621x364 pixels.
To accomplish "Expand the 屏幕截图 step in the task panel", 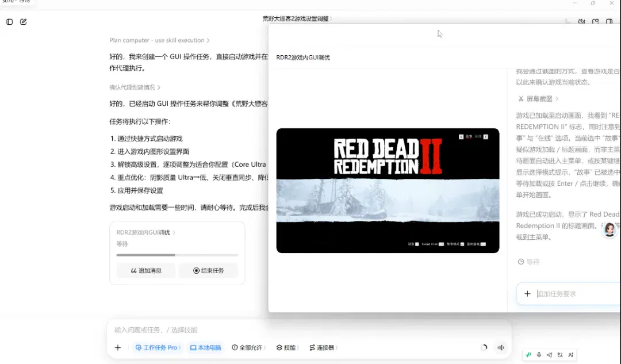I will point(538,99).
